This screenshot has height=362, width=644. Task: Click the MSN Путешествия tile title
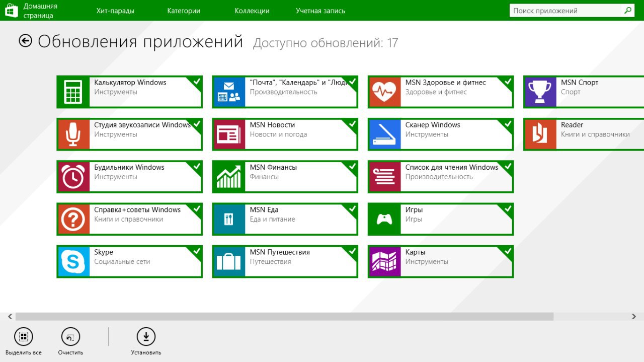tap(280, 252)
